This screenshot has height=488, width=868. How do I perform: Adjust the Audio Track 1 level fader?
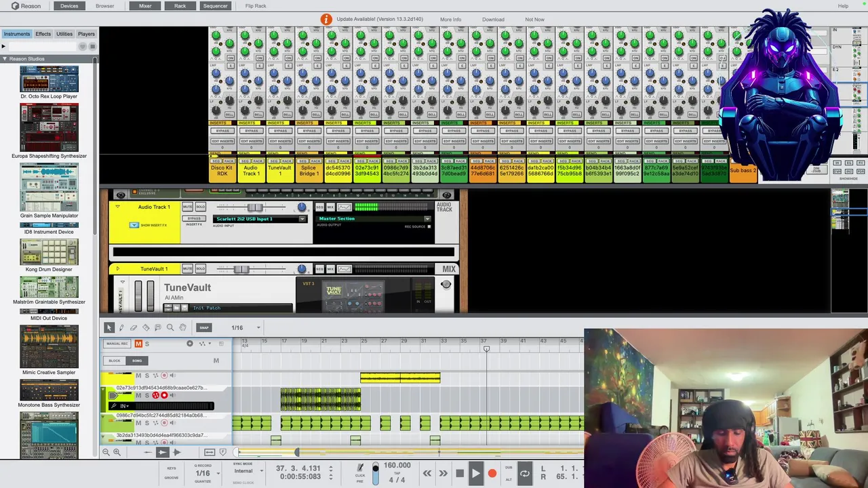click(x=255, y=207)
